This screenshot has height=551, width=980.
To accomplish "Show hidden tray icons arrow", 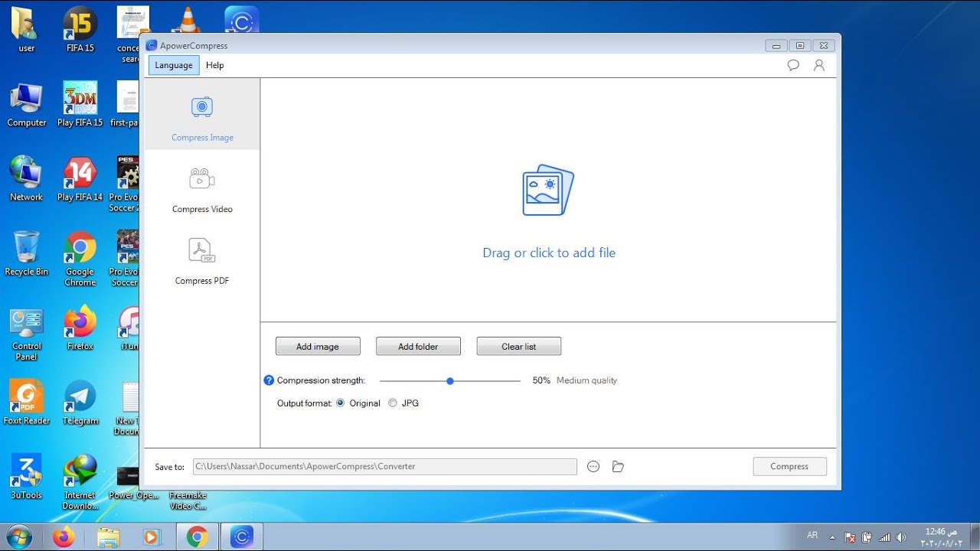I will coord(832,537).
